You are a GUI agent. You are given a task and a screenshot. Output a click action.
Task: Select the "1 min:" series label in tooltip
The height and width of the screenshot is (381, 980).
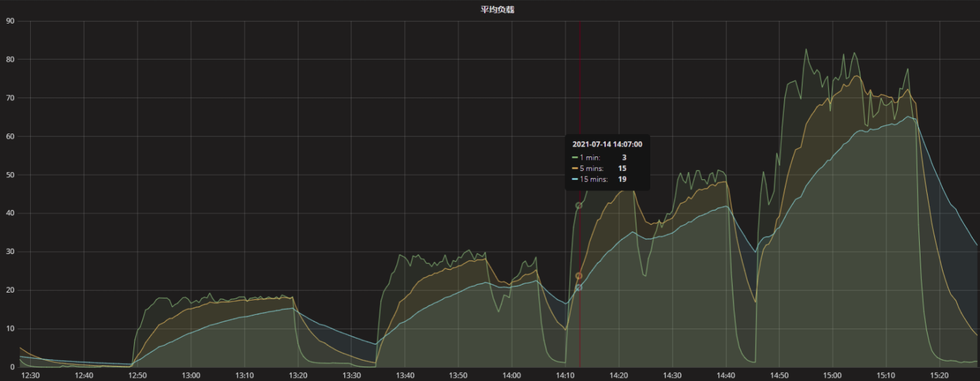589,158
